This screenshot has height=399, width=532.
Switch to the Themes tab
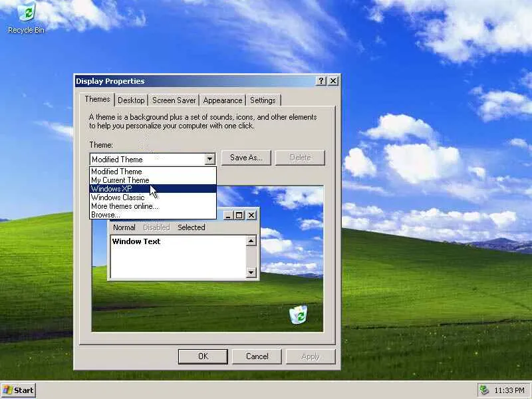97,99
